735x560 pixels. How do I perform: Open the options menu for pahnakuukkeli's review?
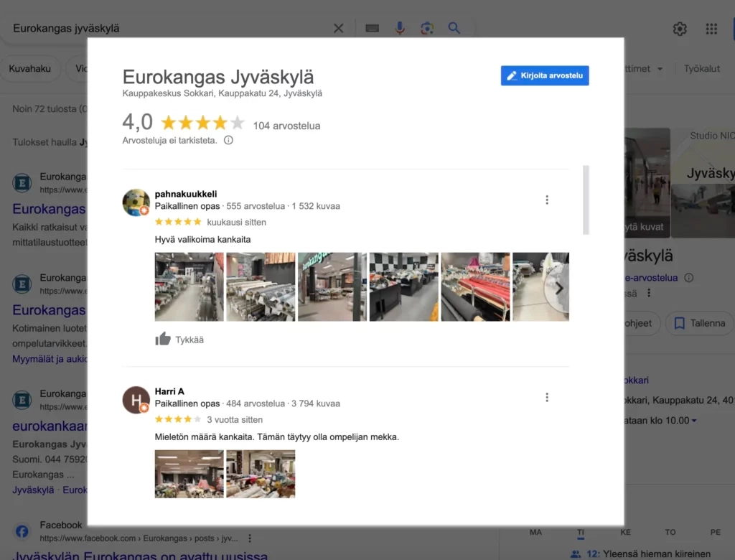tap(546, 200)
